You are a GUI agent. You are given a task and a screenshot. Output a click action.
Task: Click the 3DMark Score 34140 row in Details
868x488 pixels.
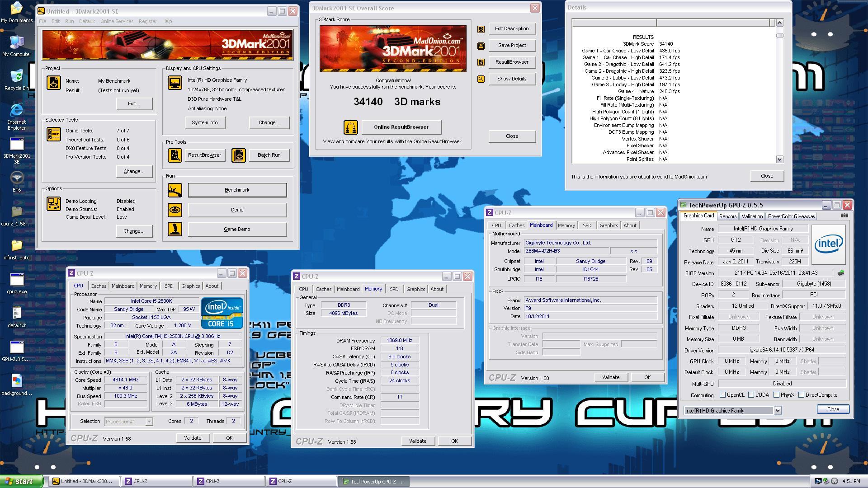coord(647,44)
